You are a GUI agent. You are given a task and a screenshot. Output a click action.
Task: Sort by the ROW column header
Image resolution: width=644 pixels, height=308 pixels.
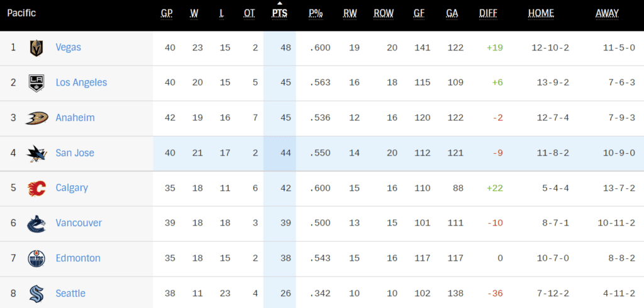(384, 13)
